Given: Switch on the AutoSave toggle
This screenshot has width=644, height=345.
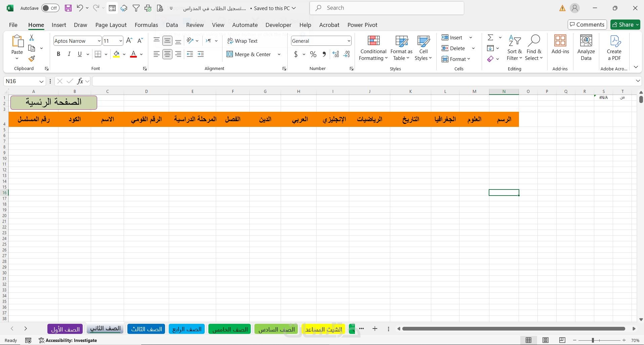Looking at the screenshot, I should (x=50, y=8).
